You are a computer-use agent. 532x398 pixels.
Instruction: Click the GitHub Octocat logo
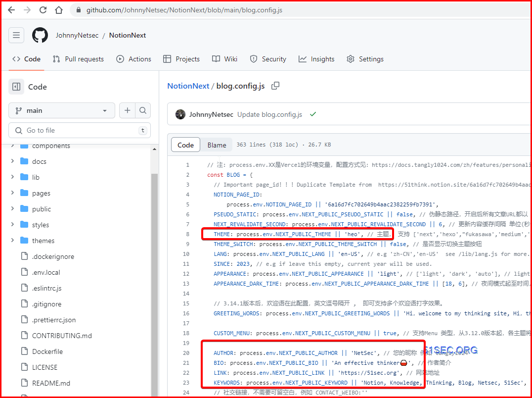40,35
